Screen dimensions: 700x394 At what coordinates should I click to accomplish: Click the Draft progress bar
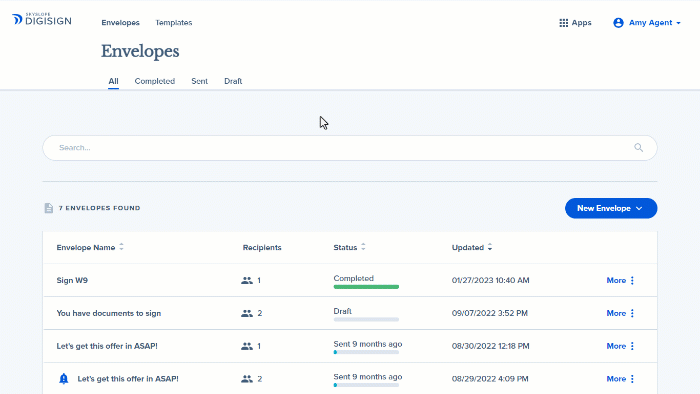(x=366, y=319)
